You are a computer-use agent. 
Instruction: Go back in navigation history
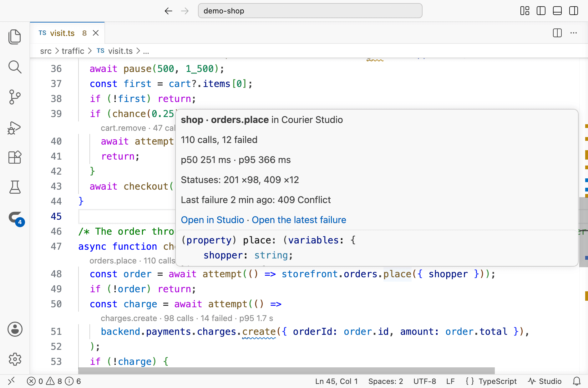(x=168, y=11)
